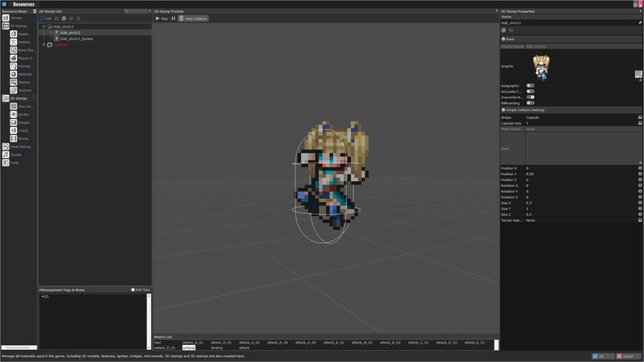Open the Live2D resource icon
Viewport: 644px width, 362px height.
(x=14, y=130)
